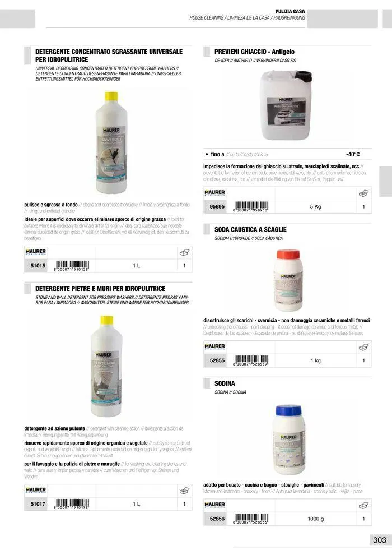392x555 pixels.
Task: Click the barcode for product 52855
Action: (251, 360)
